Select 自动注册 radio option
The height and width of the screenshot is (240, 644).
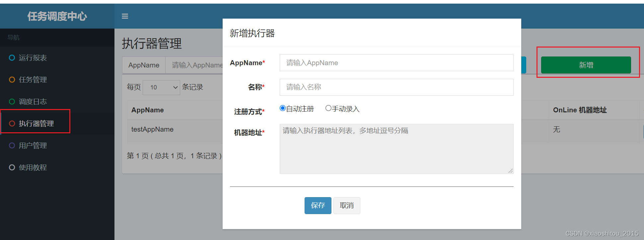(283, 108)
